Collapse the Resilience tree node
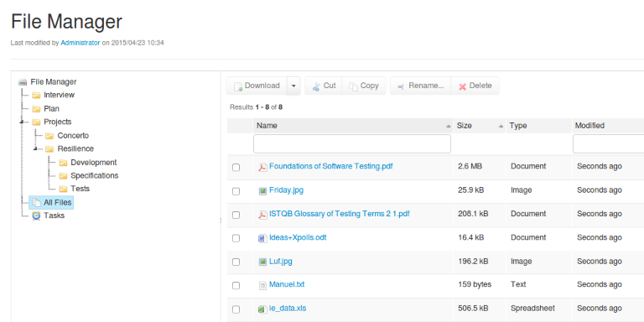Image resolution: width=644 pixels, height=322 pixels. coord(35,148)
